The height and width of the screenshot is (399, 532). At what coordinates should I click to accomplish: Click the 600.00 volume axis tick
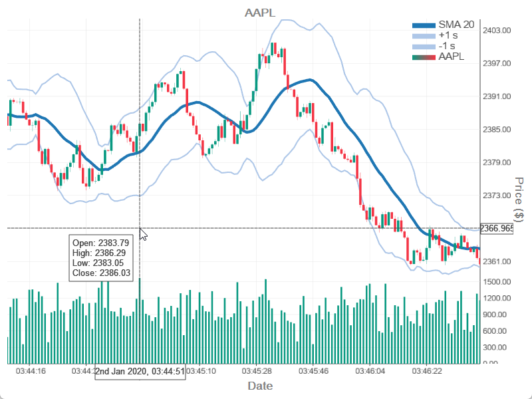[495, 331]
